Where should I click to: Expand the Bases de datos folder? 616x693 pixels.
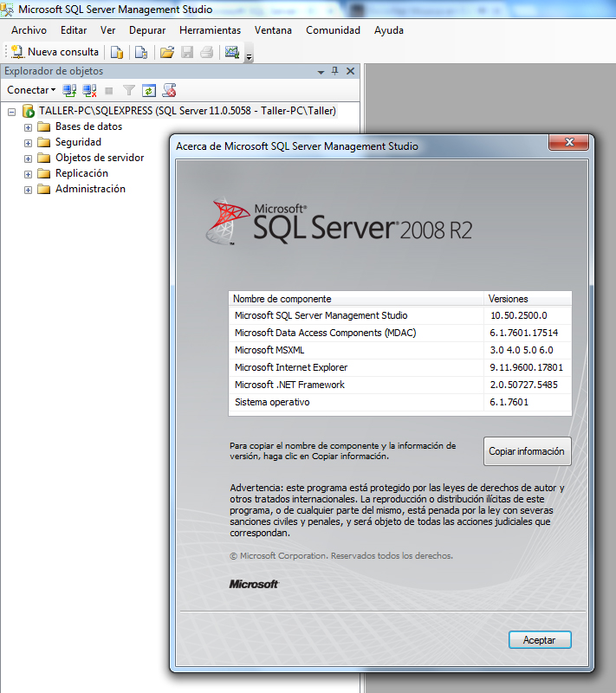28,127
